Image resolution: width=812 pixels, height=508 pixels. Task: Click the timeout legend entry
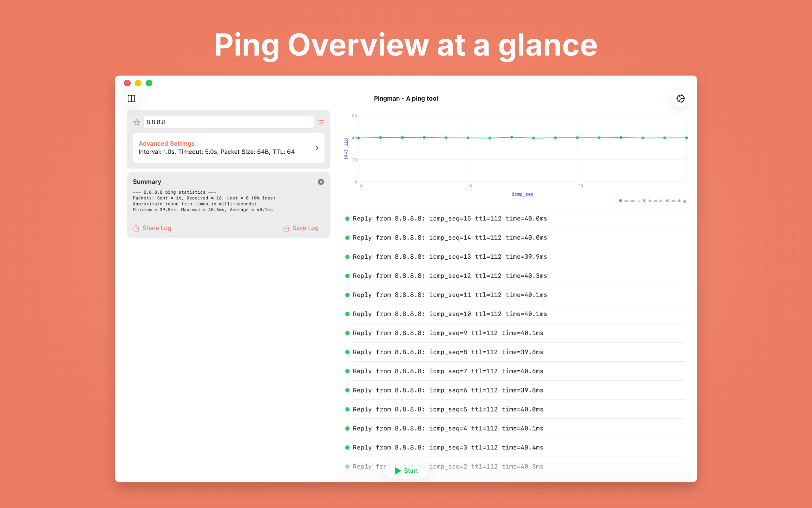point(652,201)
